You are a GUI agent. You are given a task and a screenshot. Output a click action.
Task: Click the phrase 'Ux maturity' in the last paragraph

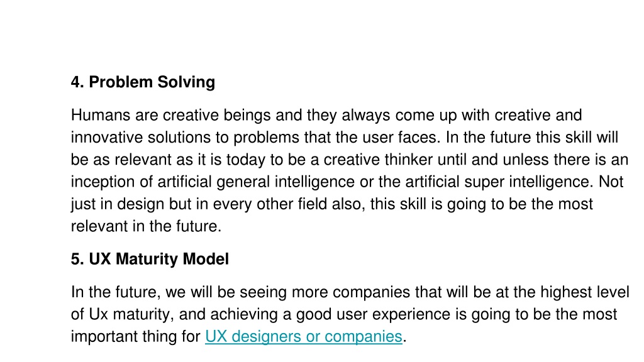point(131,314)
